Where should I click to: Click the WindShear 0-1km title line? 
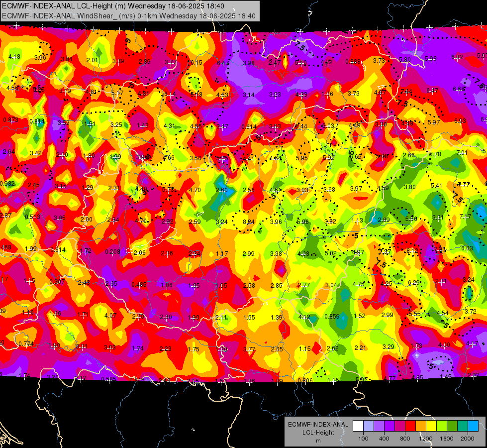128,16
